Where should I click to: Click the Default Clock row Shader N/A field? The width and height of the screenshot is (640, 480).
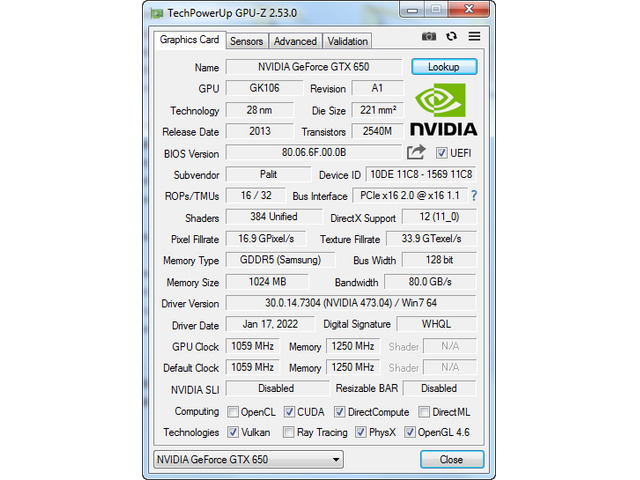450,367
